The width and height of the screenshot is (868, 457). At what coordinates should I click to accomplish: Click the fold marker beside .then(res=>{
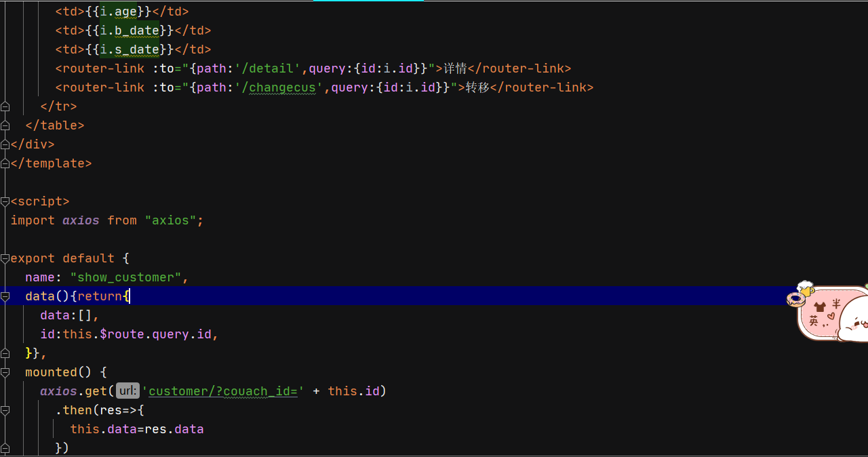coord(5,410)
